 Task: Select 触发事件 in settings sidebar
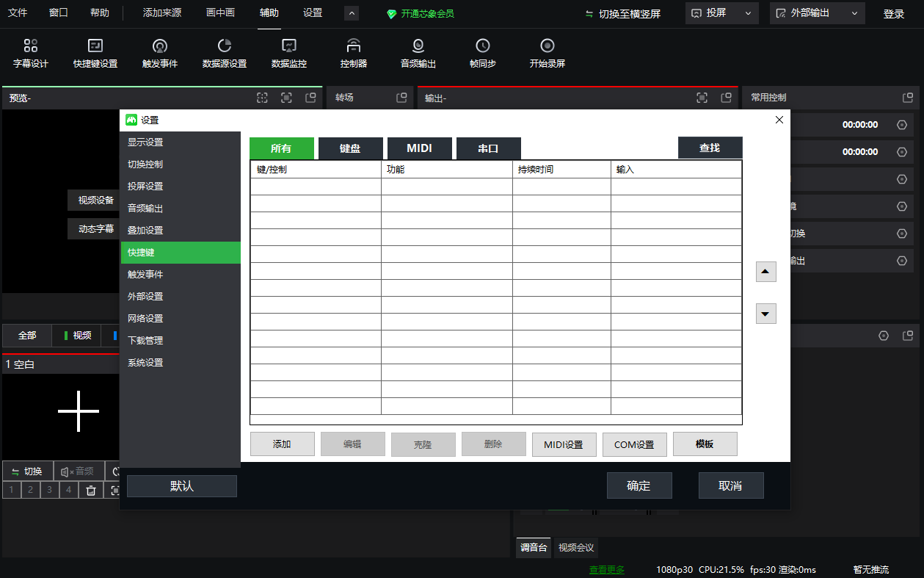click(181, 275)
